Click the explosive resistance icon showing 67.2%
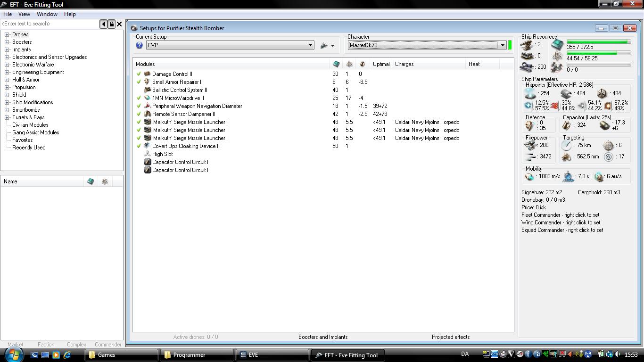The height and width of the screenshot is (362, 644). pyautogui.click(x=608, y=106)
